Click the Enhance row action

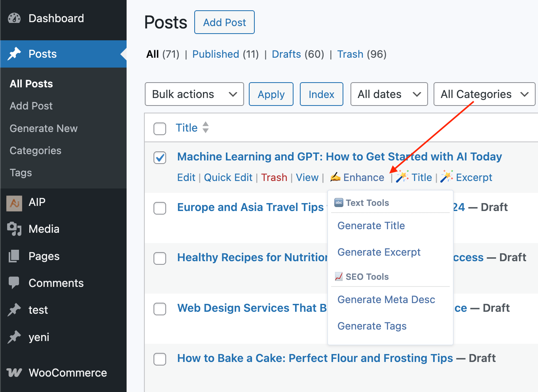(x=364, y=177)
